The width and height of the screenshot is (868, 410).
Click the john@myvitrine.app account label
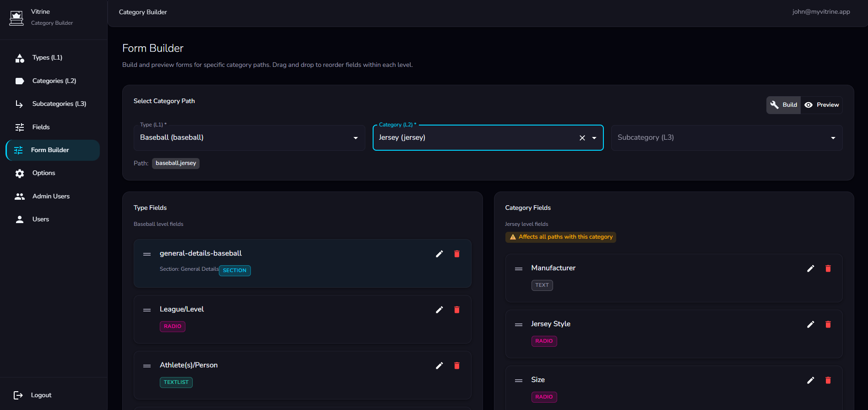[821, 12]
